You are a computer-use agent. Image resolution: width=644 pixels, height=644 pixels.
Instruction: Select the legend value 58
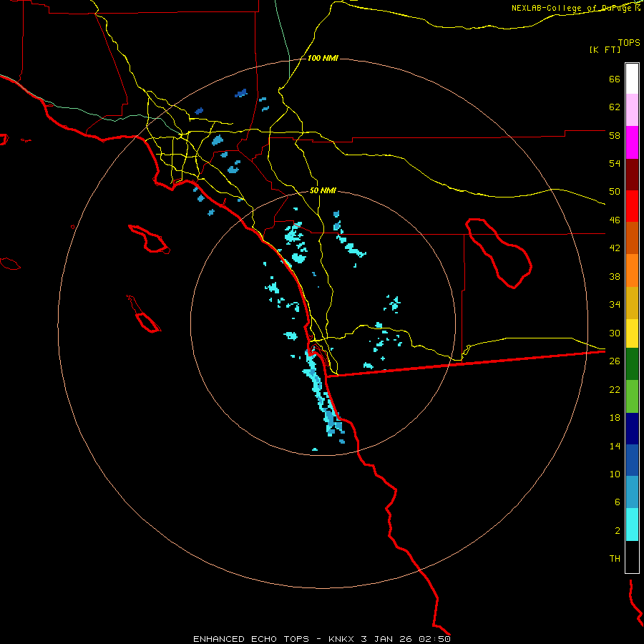pos(615,135)
